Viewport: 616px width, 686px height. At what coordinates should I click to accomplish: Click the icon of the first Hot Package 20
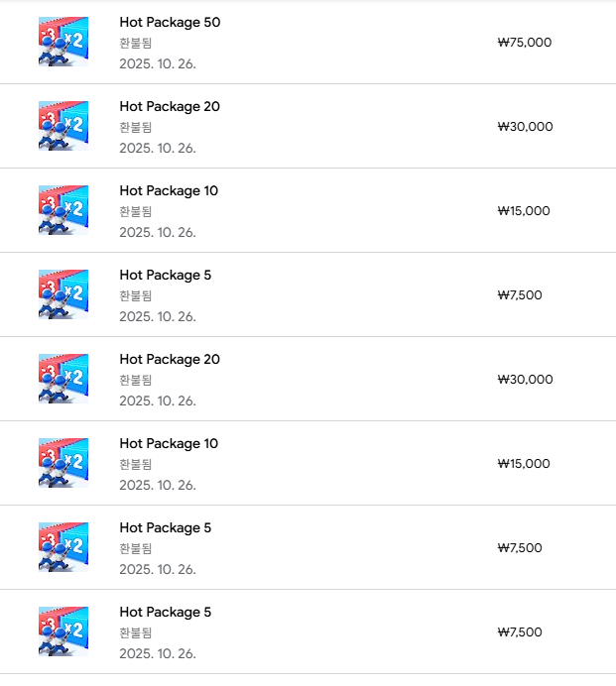tap(63, 126)
